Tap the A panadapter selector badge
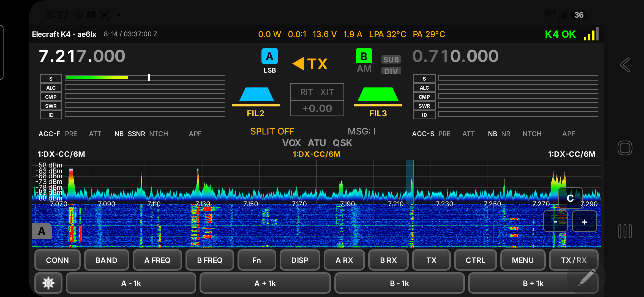 pos(42,231)
